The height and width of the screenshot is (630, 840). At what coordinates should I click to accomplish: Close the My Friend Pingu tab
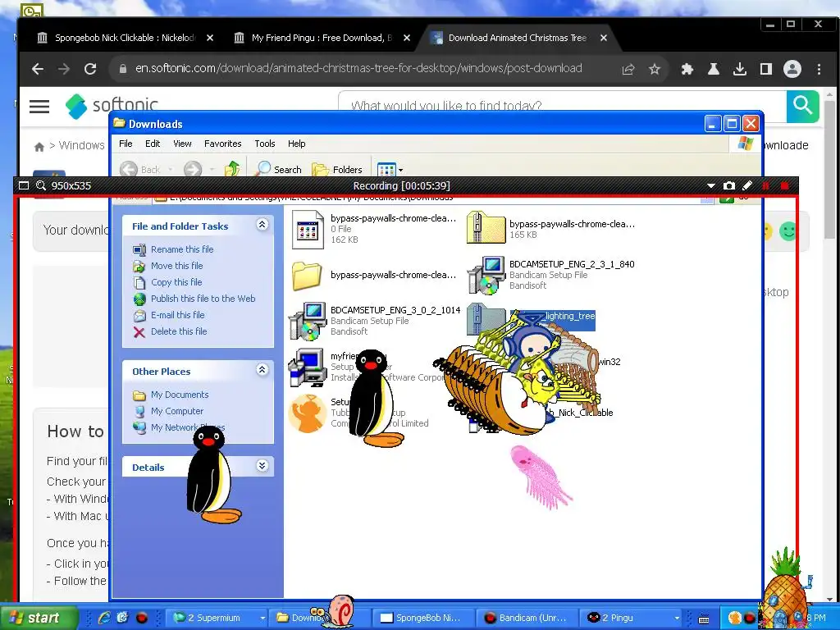pyautogui.click(x=407, y=38)
